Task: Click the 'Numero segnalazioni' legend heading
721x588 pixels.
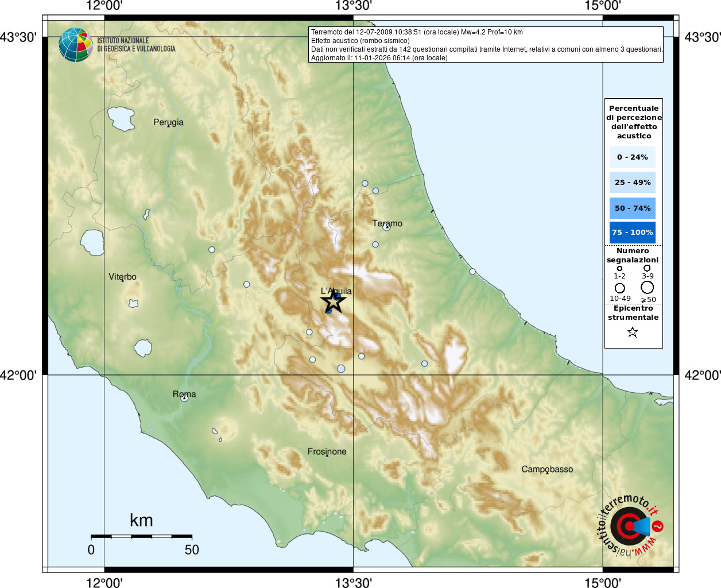Action: click(x=633, y=255)
